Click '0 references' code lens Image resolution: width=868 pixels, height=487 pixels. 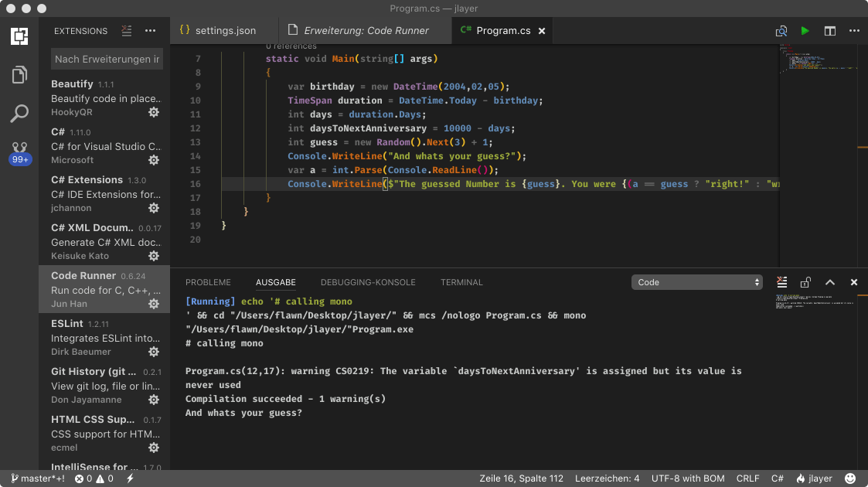[291, 46]
